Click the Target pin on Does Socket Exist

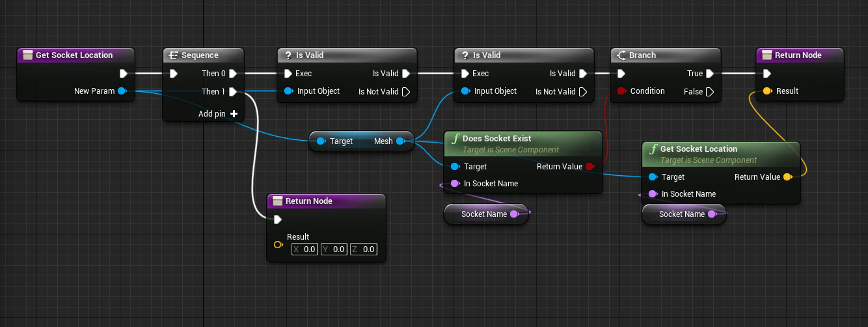tap(455, 167)
